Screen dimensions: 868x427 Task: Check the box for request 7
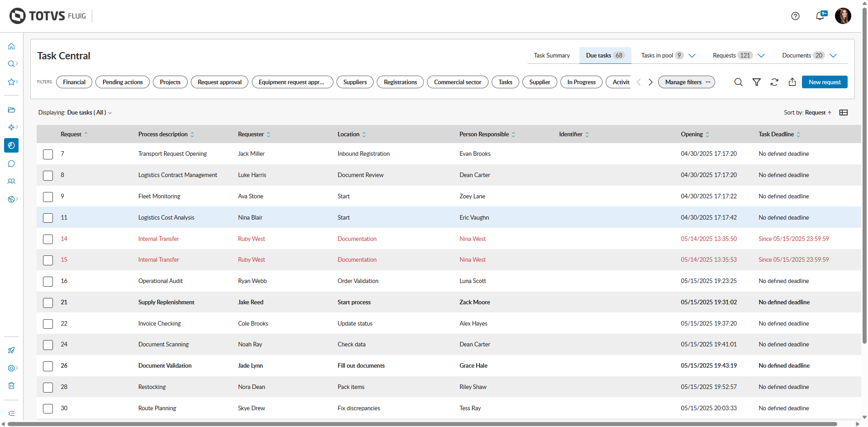click(48, 154)
